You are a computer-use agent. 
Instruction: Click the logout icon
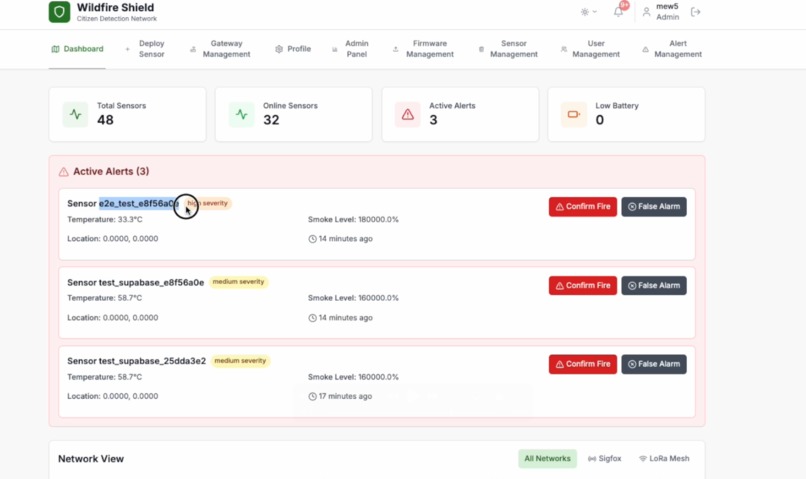pos(695,12)
